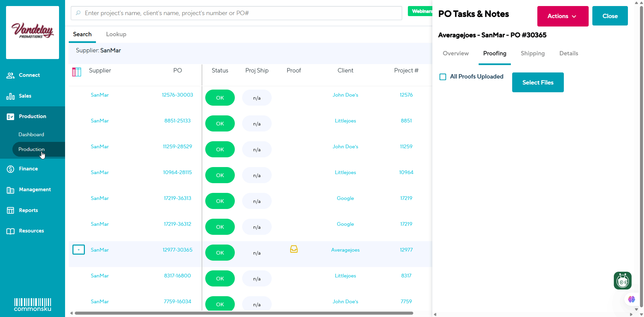644x317 pixels.
Task: Open the column chooser icon beside Supplier
Action: point(77,72)
